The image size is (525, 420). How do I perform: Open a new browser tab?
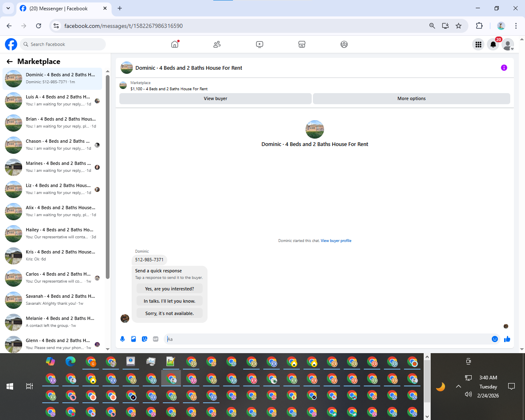(x=120, y=8)
